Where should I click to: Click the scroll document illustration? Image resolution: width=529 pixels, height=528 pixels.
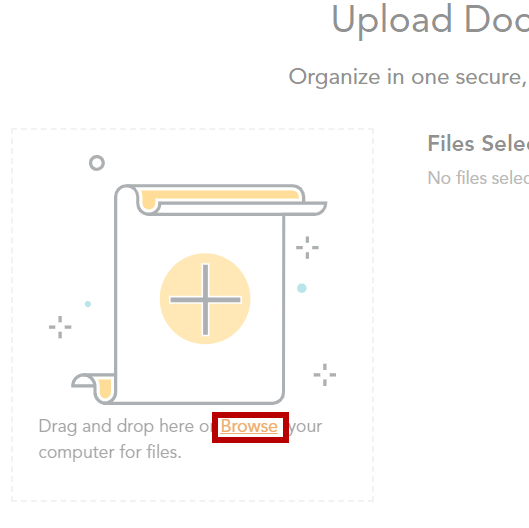(x=199, y=294)
